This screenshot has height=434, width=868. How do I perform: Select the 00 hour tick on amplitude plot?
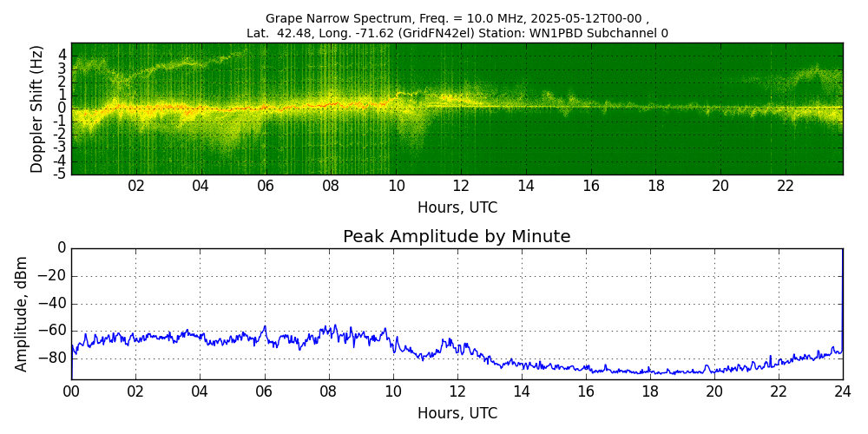pos(71,391)
